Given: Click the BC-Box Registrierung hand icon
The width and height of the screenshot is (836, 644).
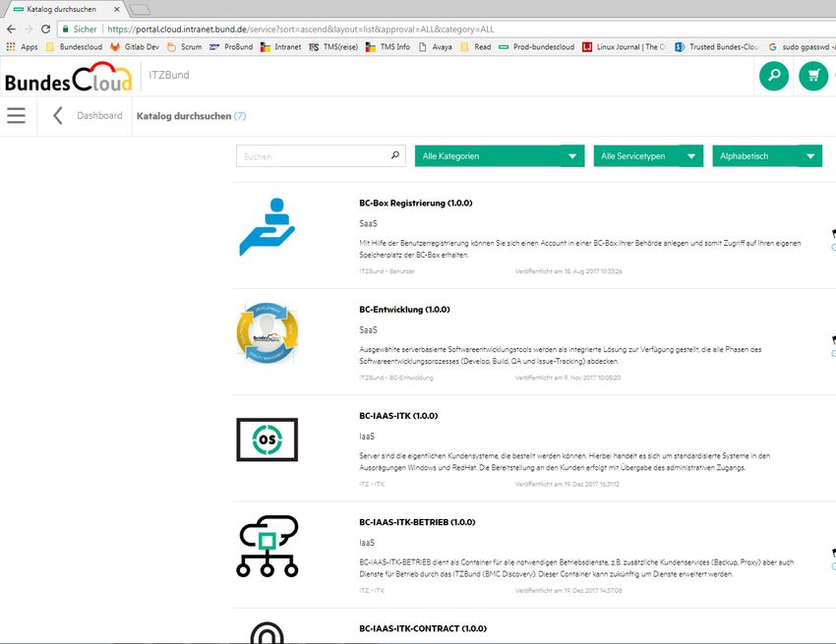Looking at the screenshot, I should point(268,227).
